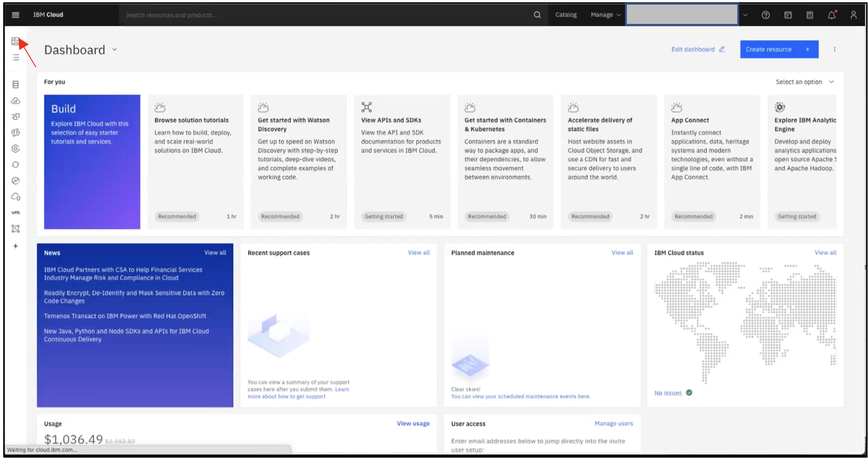Screen dimensions: 868x459
Task: Open news 'Readily Encrypt, De-Identify and Mask' item
Action: 134,297
